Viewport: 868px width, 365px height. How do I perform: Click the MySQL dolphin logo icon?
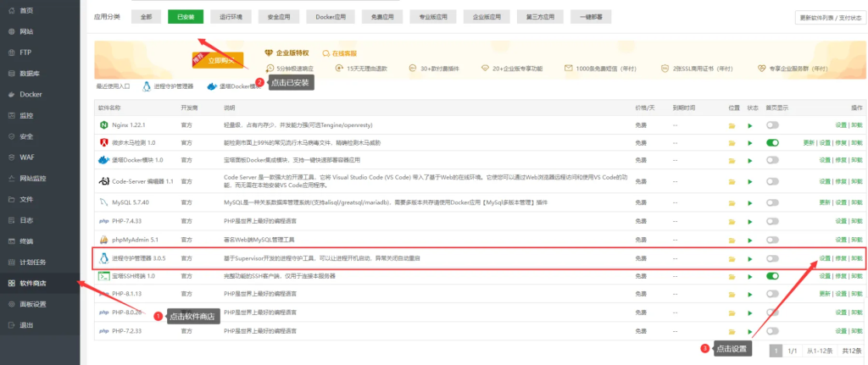103,202
